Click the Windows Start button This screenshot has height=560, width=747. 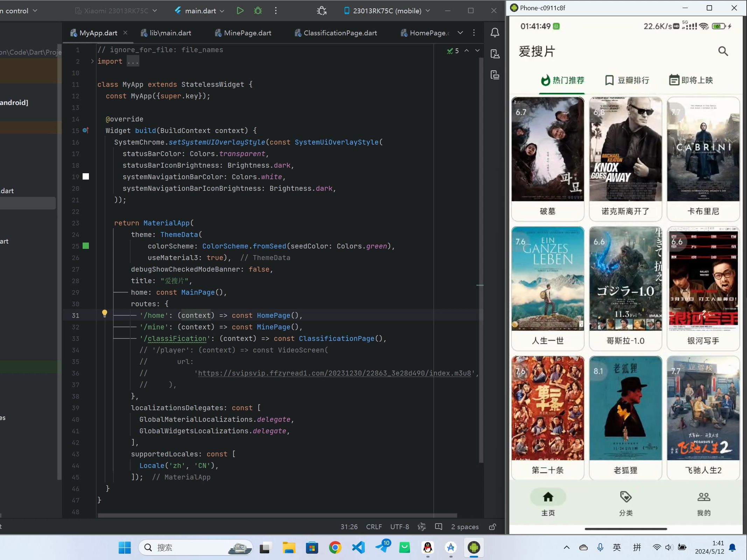[x=125, y=547]
